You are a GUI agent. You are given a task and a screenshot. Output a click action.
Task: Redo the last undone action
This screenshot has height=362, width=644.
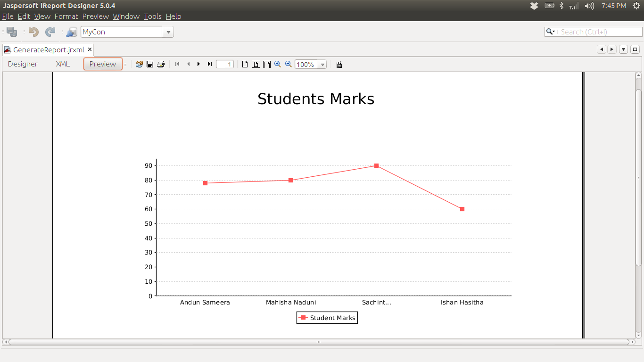pyautogui.click(x=50, y=31)
